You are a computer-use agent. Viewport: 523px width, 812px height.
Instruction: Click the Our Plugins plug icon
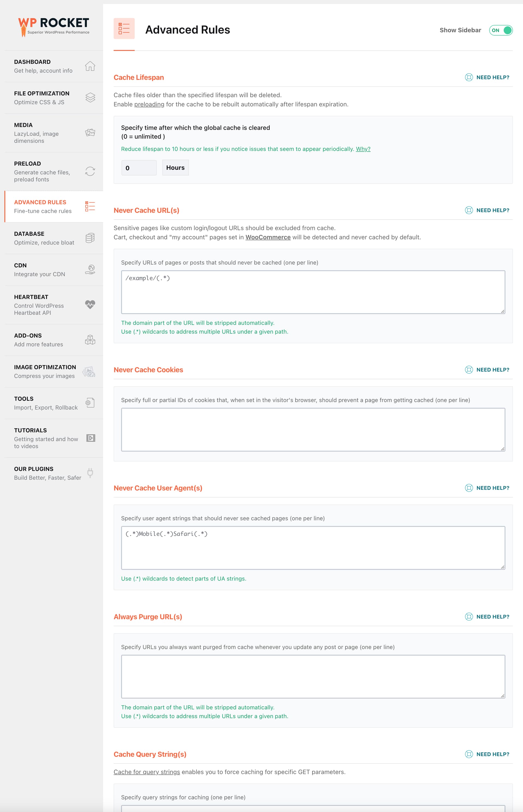[90, 473]
